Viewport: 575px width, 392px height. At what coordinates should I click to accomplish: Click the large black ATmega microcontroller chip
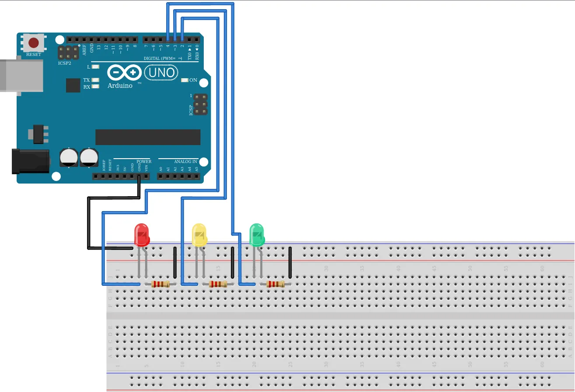(148, 137)
